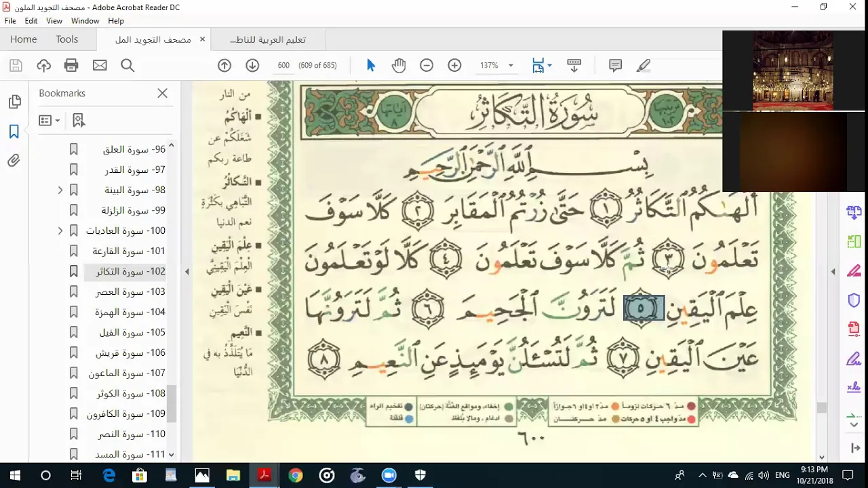
Task: Close the مصحف التجويد document tab
Action: point(202,39)
